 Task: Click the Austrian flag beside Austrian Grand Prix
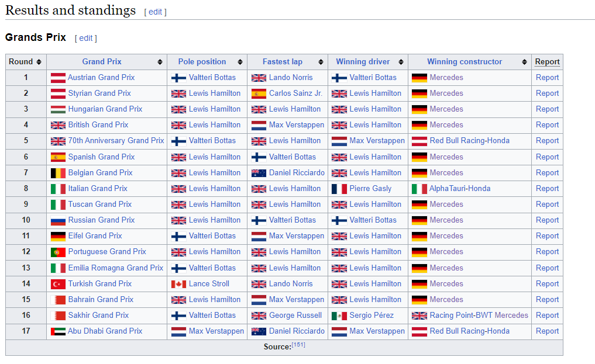pos(58,78)
